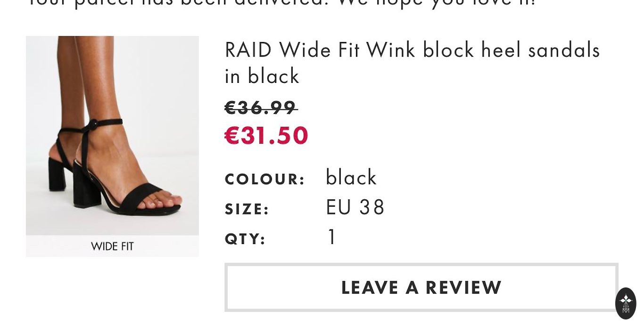Click the ankle strap buckle in the photo
This screenshot has height=327, width=644.
[x=93, y=124]
